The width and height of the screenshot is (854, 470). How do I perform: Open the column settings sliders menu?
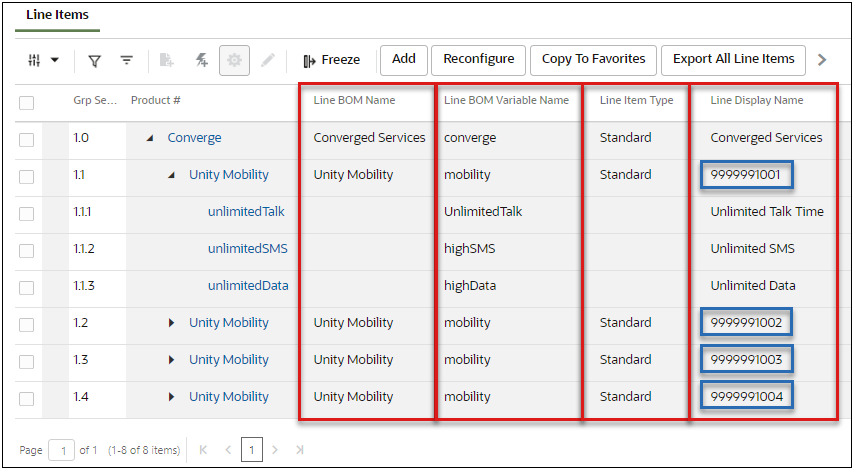[42, 61]
